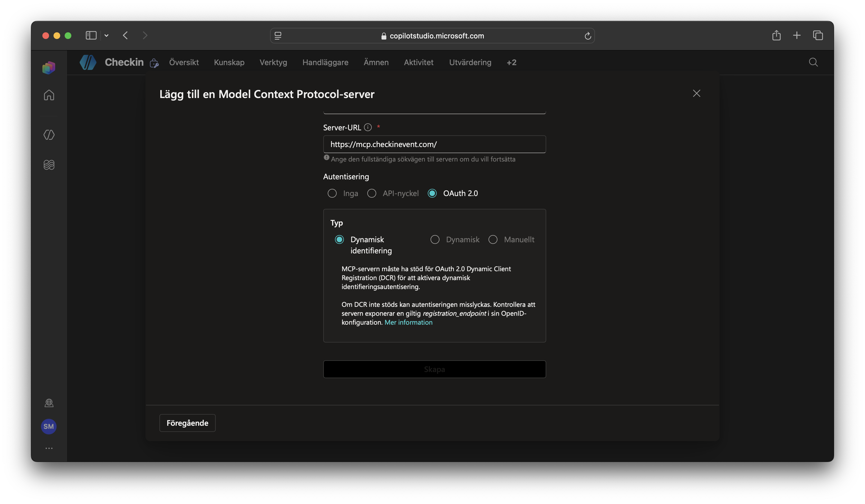Expand the Safari sidebar dropdown chevron
The width and height of the screenshot is (865, 504).
click(106, 35)
